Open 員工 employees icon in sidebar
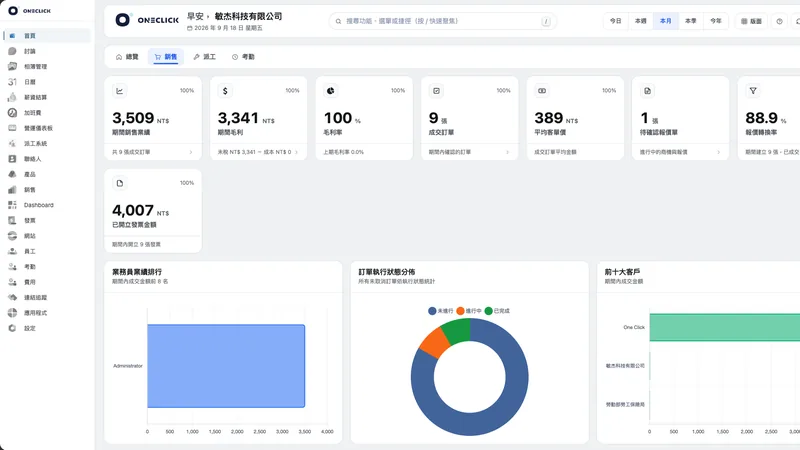Viewport: 800px width, 450px height. click(12, 251)
